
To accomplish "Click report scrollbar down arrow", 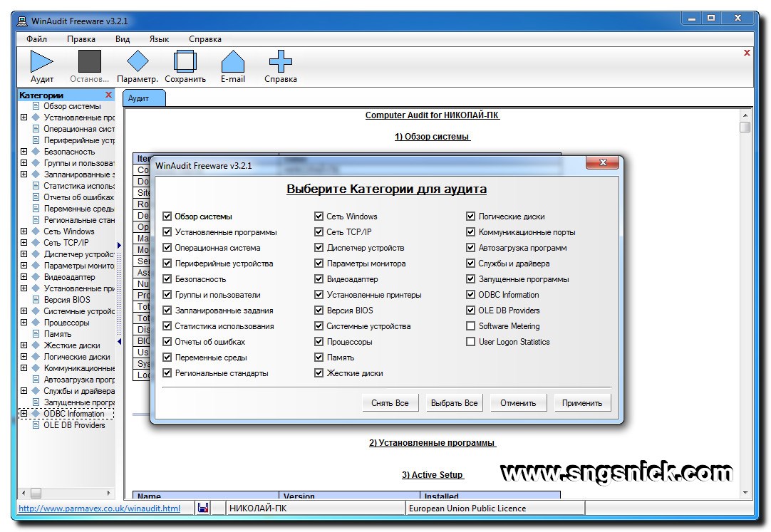I will point(745,493).
